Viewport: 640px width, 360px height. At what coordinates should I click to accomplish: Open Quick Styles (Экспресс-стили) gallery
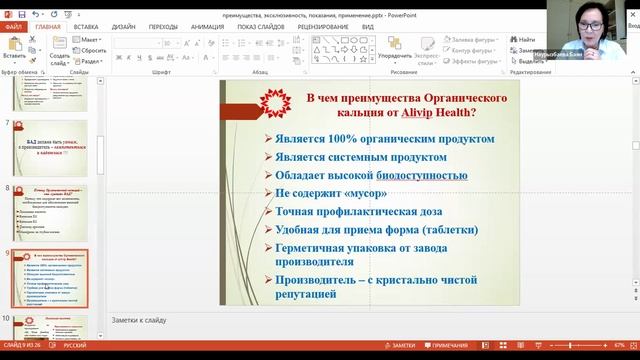(x=427, y=51)
